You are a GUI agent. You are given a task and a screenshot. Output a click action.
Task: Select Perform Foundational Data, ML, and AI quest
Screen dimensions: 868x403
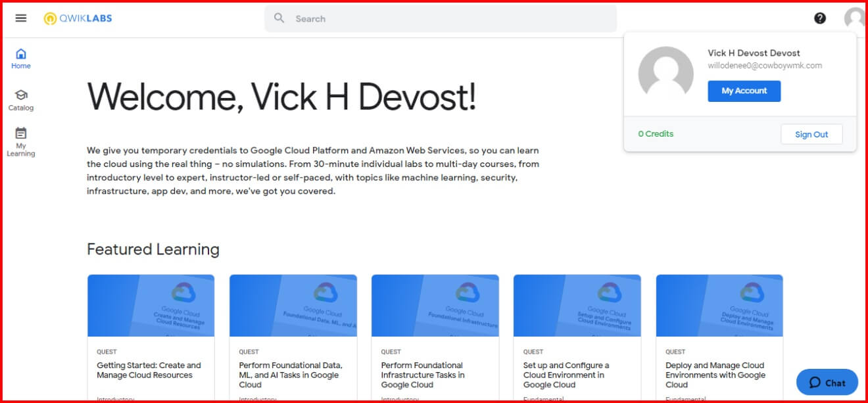click(290, 375)
